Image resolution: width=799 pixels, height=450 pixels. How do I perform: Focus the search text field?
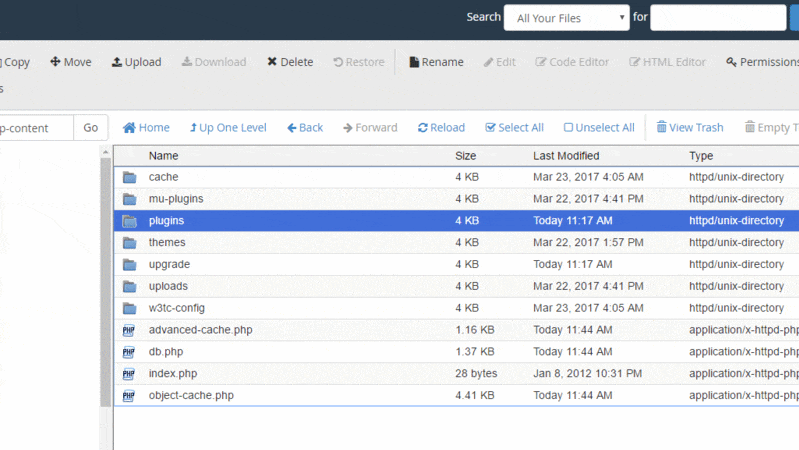click(718, 18)
